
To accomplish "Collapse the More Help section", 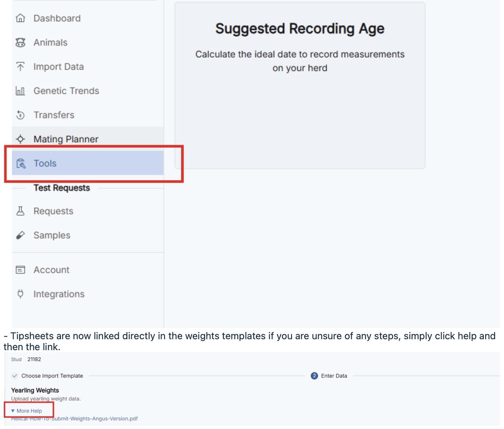I will (x=27, y=411).
